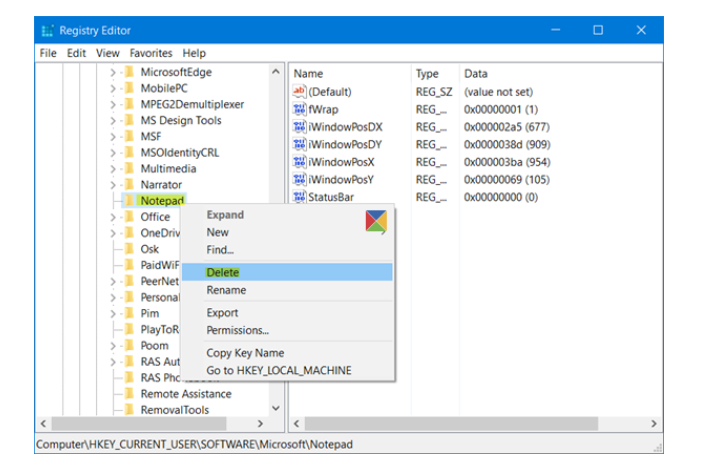This screenshot has height=471, width=727.
Task: Click the Narrator folder icon
Action: coord(130,185)
